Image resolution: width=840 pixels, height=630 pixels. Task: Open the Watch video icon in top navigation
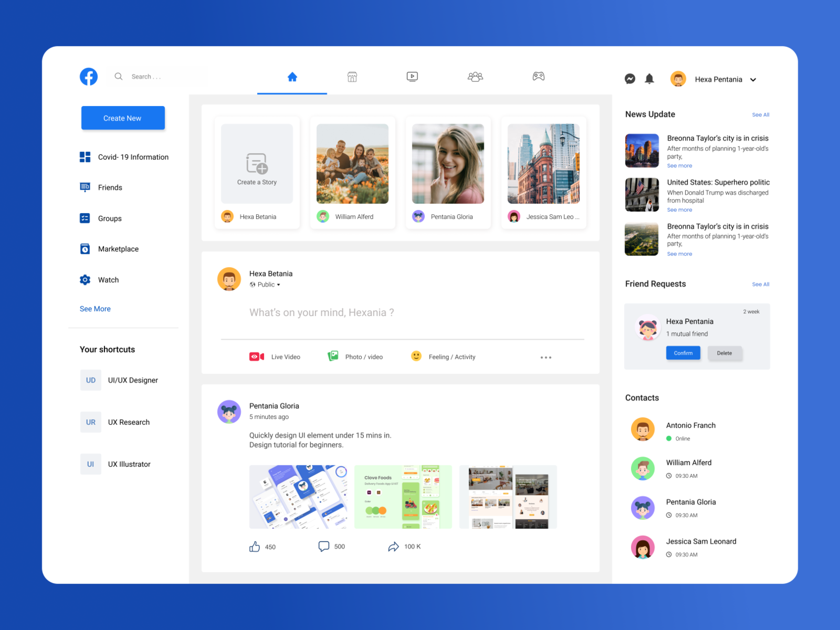[x=413, y=76]
